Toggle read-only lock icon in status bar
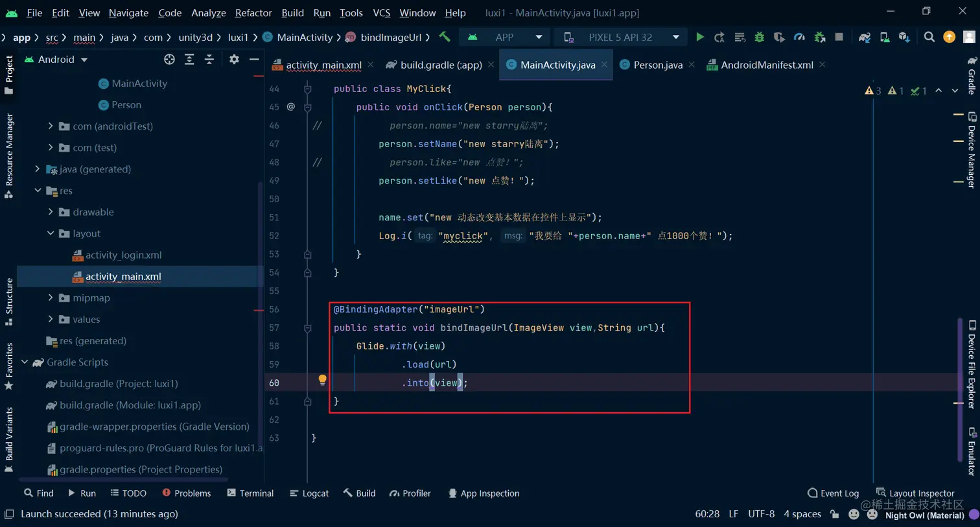The image size is (980, 527). click(835, 514)
